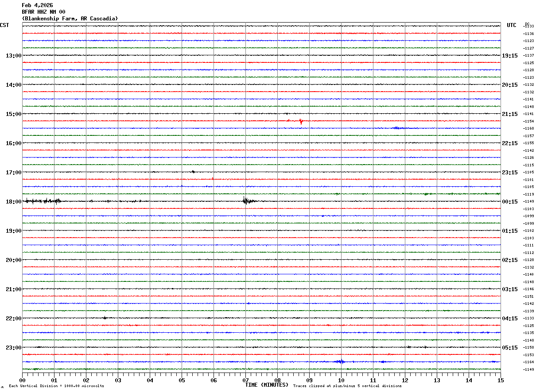
Task: Click the DC offset value -1158
Action: (528, 348)
